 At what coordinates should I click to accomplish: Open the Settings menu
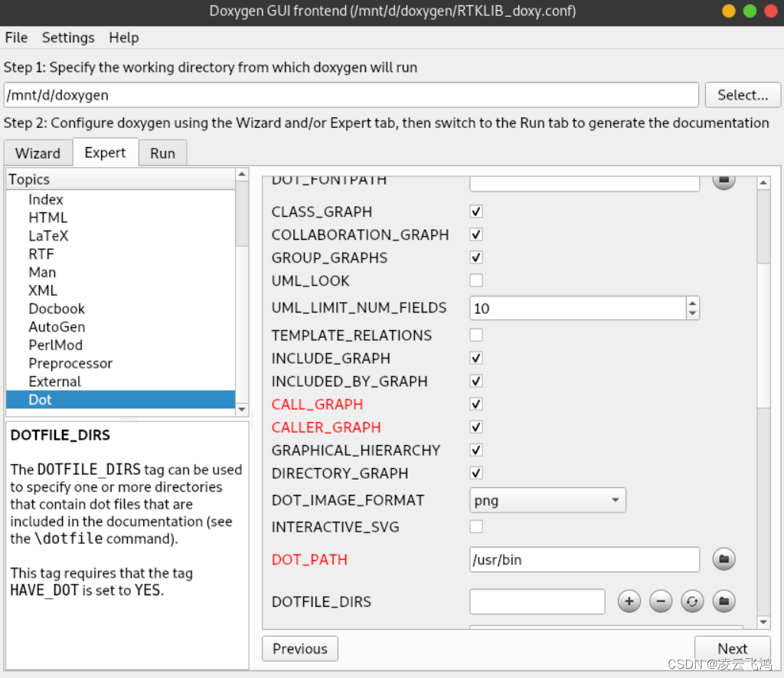coord(68,38)
